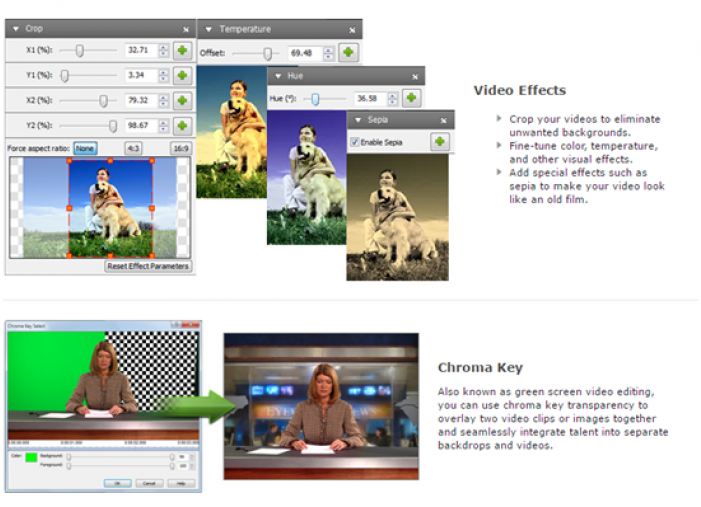Screen dimensions: 701x507
Task: Click the X2 (%) slider handle
Action: (x=103, y=101)
